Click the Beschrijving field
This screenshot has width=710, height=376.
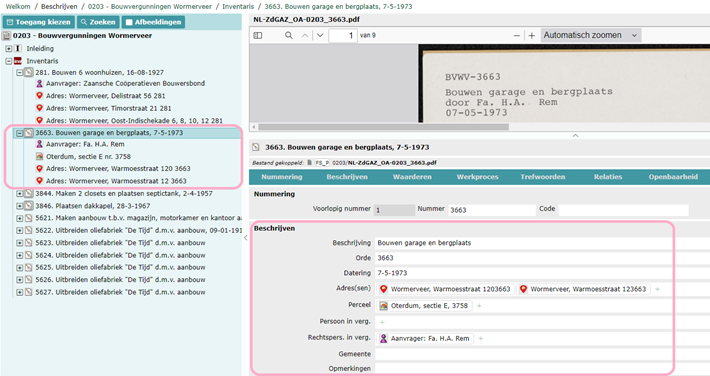pyautogui.click(x=542, y=243)
